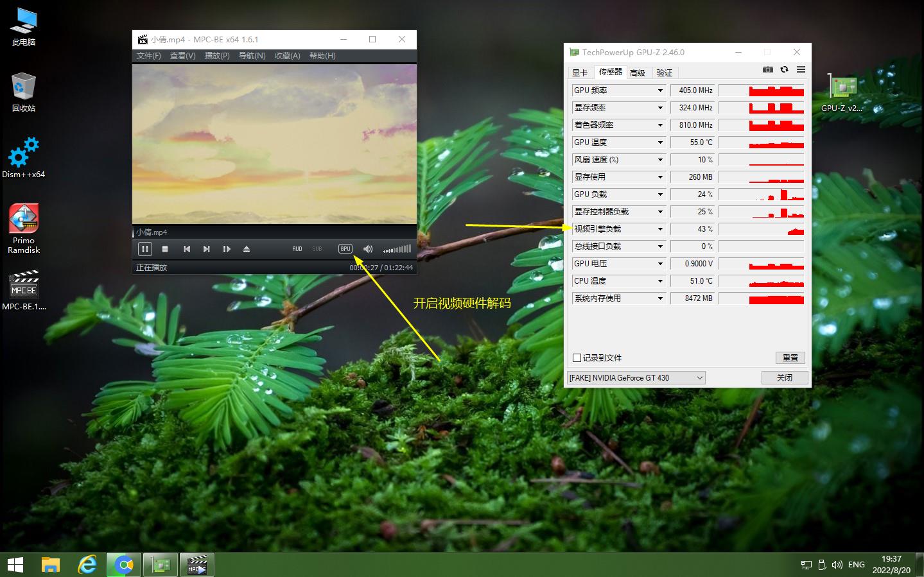
Task: Expand the 总线接口负载 dropdown
Action: tap(659, 246)
